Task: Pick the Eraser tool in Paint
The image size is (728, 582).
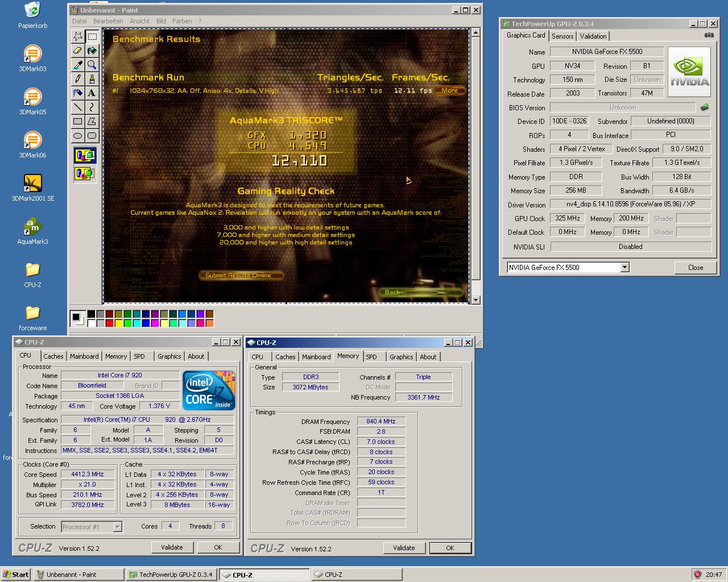Action: click(x=78, y=51)
